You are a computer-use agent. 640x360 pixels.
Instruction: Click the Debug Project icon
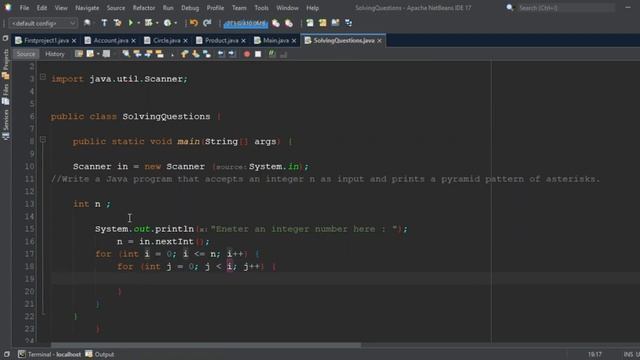(149, 23)
